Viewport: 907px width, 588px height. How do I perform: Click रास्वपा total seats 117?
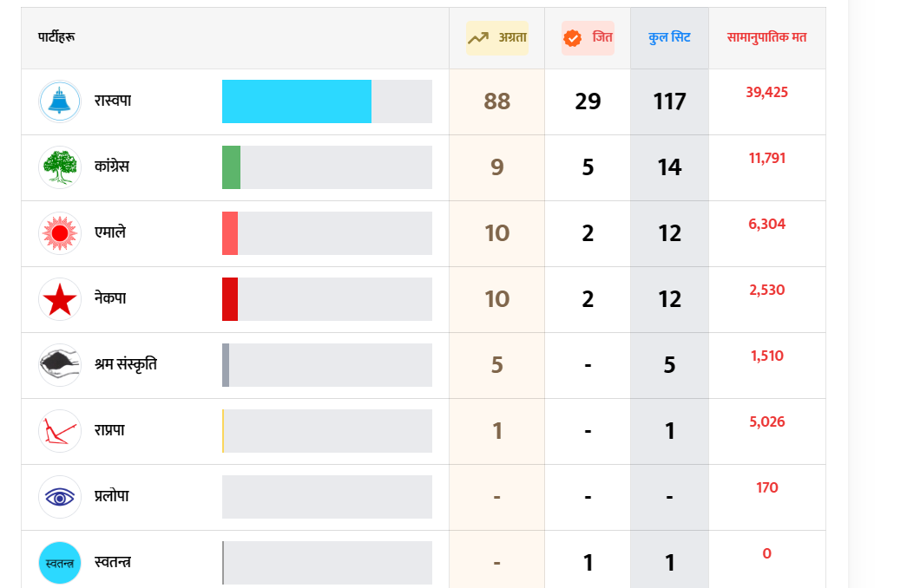[669, 101]
